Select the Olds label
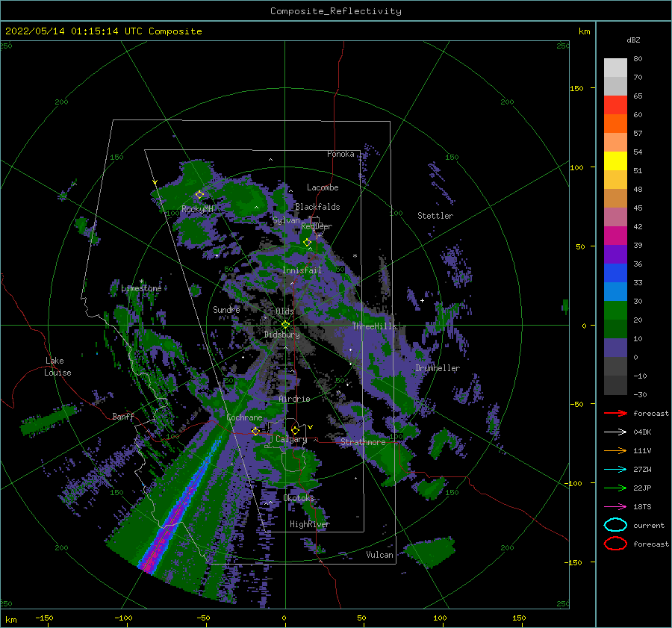672x628 pixels. point(284,311)
